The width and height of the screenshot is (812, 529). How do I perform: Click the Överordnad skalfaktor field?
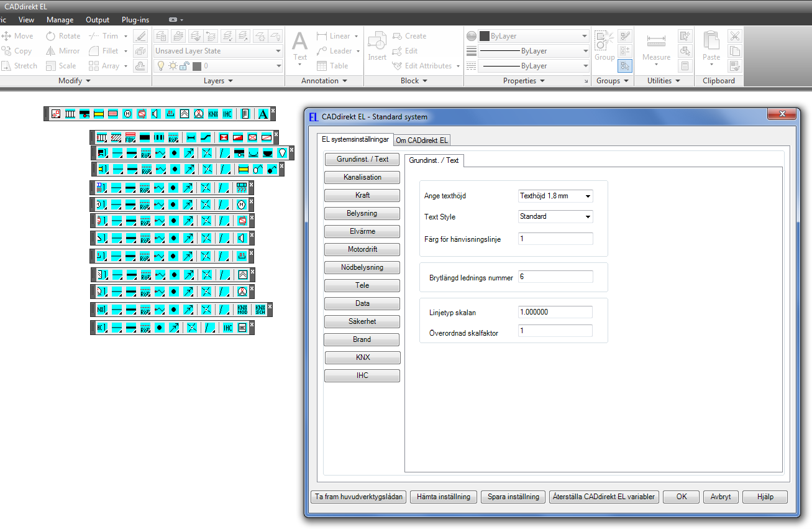click(x=555, y=331)
